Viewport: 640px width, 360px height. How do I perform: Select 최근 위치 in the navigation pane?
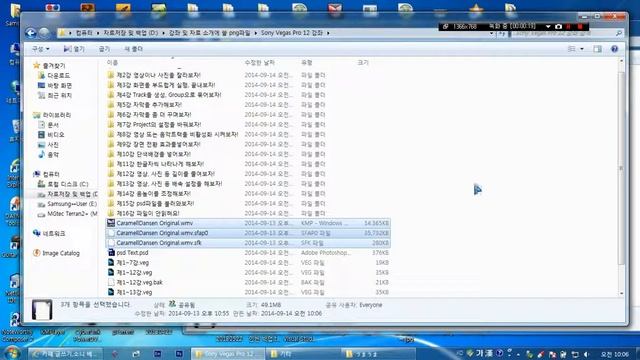click(x=59, y=95)
